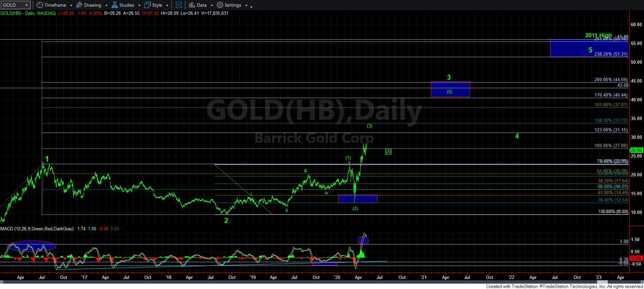Click the -6.00% change value
The width and height of the screenshot is (644, 289).
94,13
